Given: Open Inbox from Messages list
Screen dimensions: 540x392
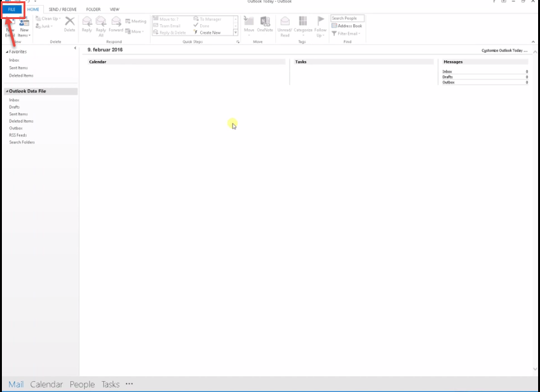Looking at the screenshot, I should tap(447, 72).
